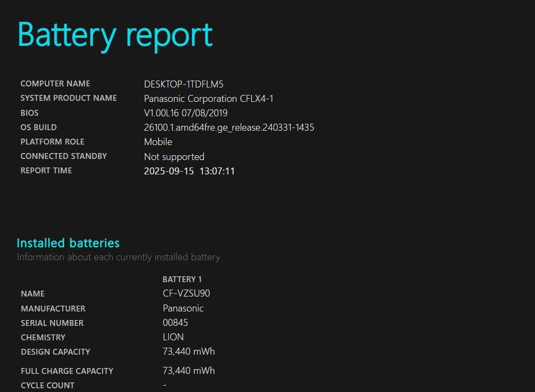The height and width of the screenshot is (392, 535).
Task: Click the "Installed batteries" section heading
Action: (x=68, y=243)
